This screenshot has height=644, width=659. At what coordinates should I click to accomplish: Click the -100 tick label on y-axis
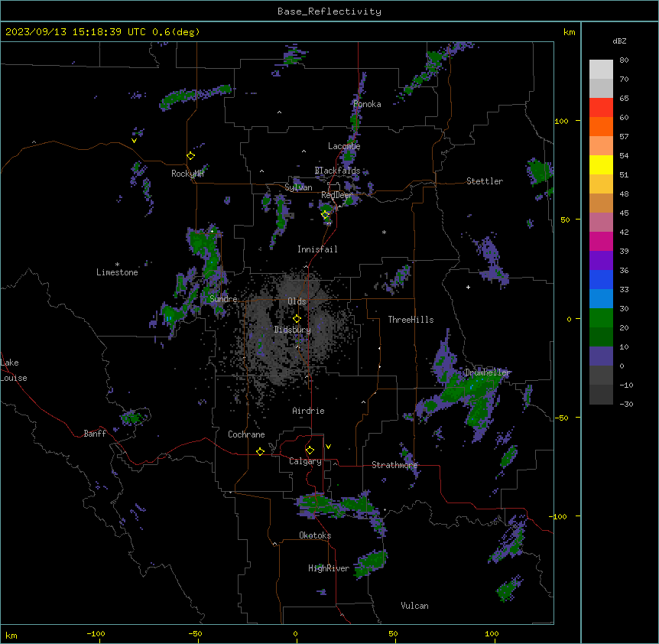[559, 516]
